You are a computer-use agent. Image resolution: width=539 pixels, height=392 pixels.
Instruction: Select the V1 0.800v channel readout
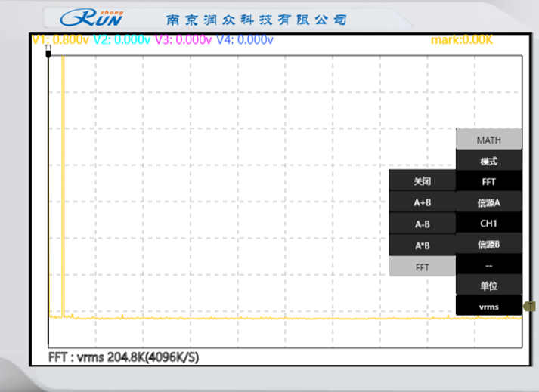(x=61, y=40)
